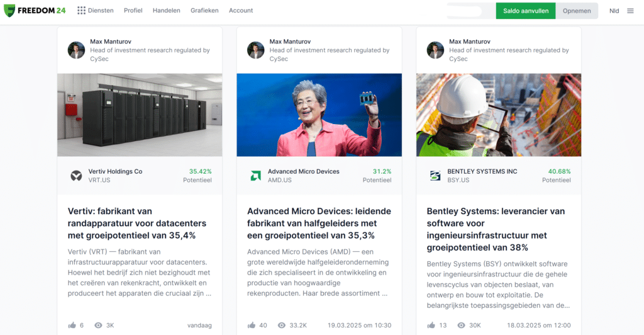Click the views eye icon on Vertiv card

point(98,325)
